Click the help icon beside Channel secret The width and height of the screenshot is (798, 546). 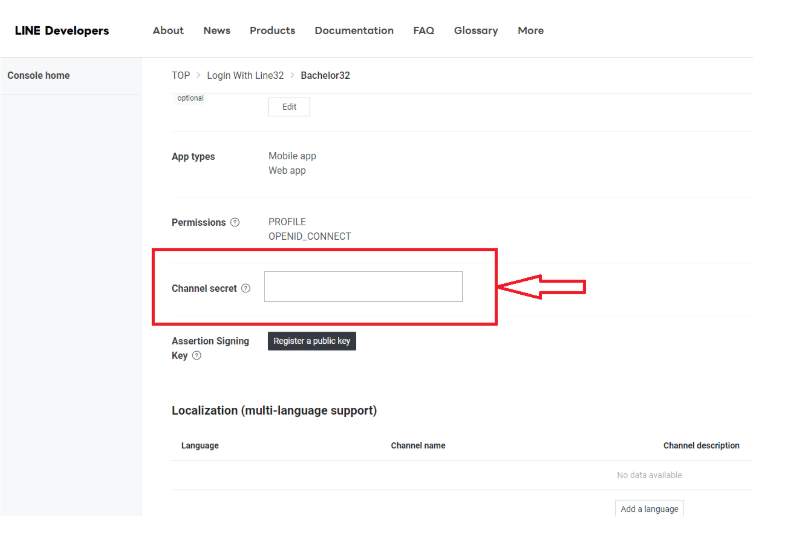(246, 289)
